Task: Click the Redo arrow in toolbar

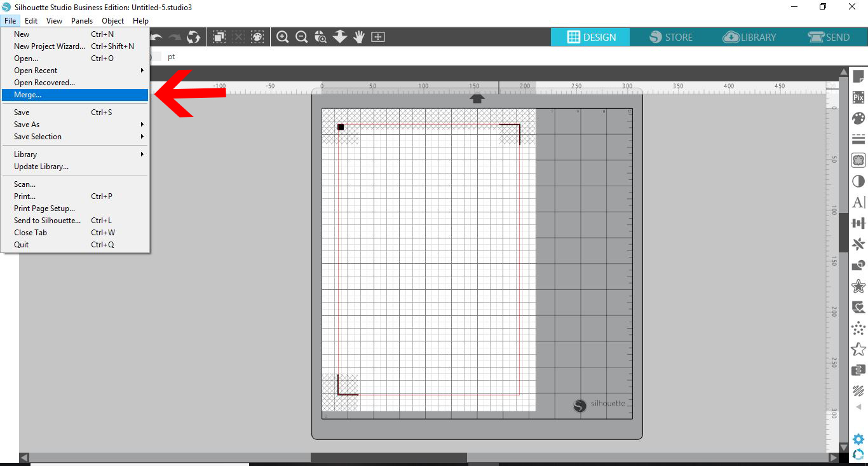Action: pos(175,38)
